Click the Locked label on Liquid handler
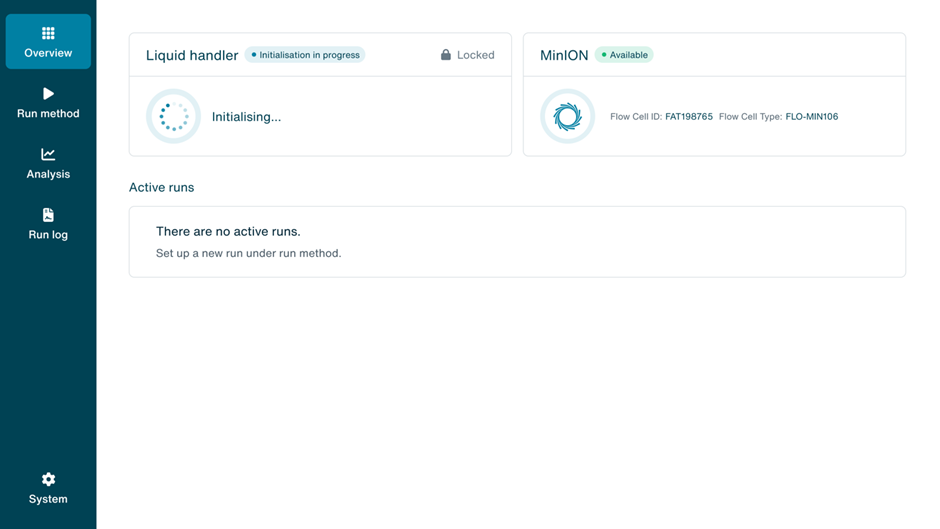940x529 pixels. tap(475, 55)
